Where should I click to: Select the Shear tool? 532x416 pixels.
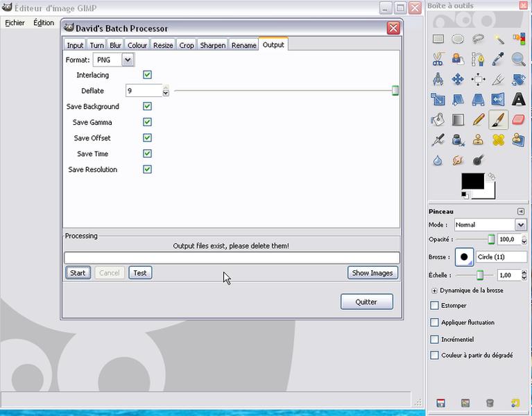tap(458, 99)
